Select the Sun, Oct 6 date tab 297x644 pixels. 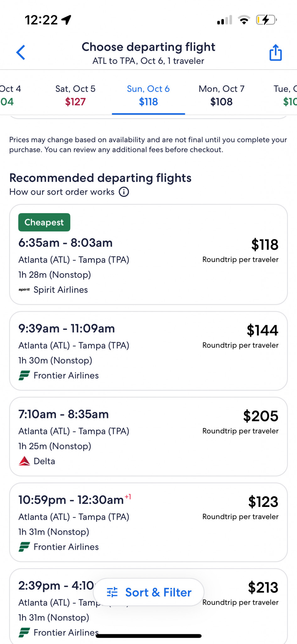148,95
